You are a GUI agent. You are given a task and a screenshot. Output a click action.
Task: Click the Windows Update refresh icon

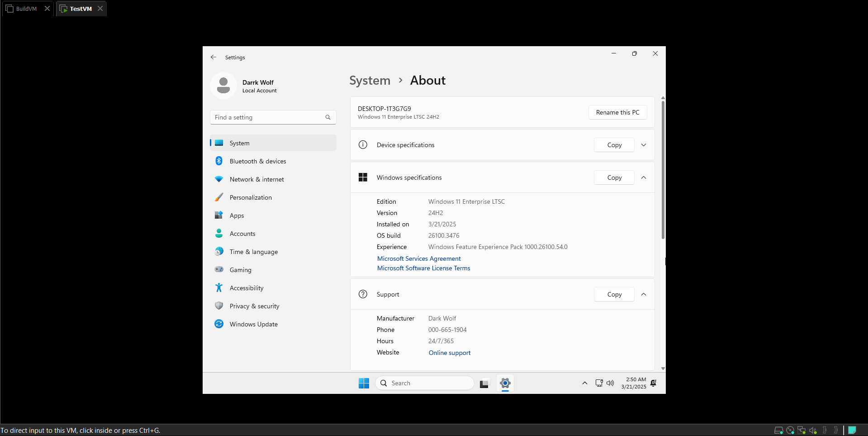click(x=219, y=324)
